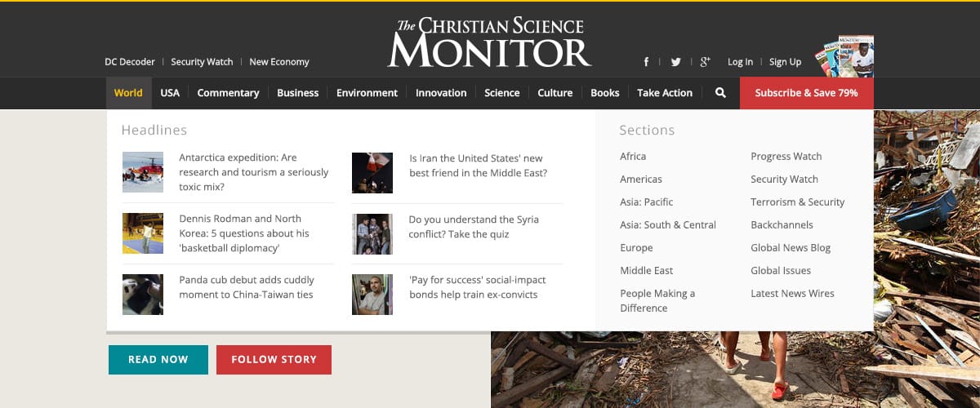The image size is (980, 408).
Task: Click the Subscribe & Save 79% button
Action: tap(806, 93)
